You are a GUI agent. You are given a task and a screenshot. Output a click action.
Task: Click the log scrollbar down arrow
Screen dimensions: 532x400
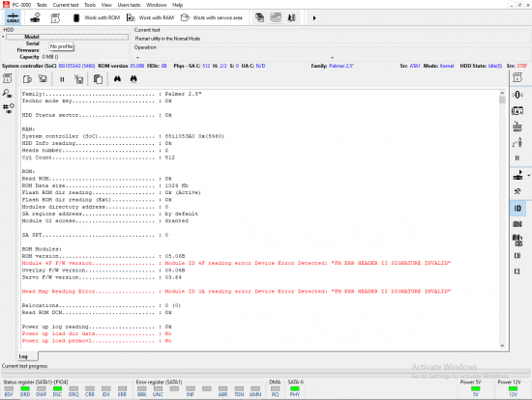click(502, 346)
